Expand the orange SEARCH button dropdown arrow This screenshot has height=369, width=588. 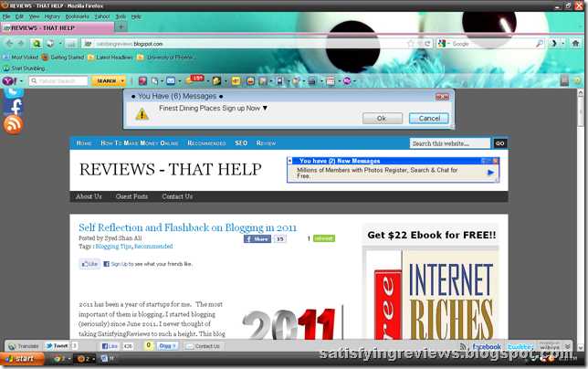coord(122,81)
